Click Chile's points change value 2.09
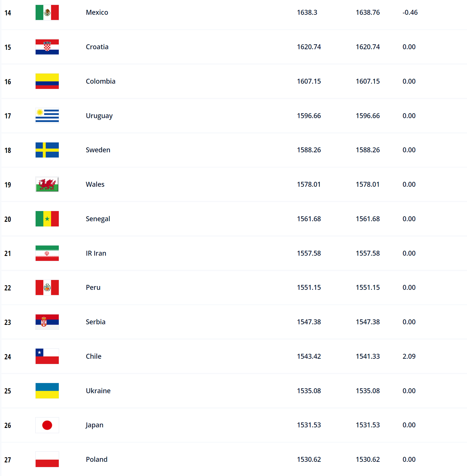This screenshot has width=467, height=476. (409, 356)
